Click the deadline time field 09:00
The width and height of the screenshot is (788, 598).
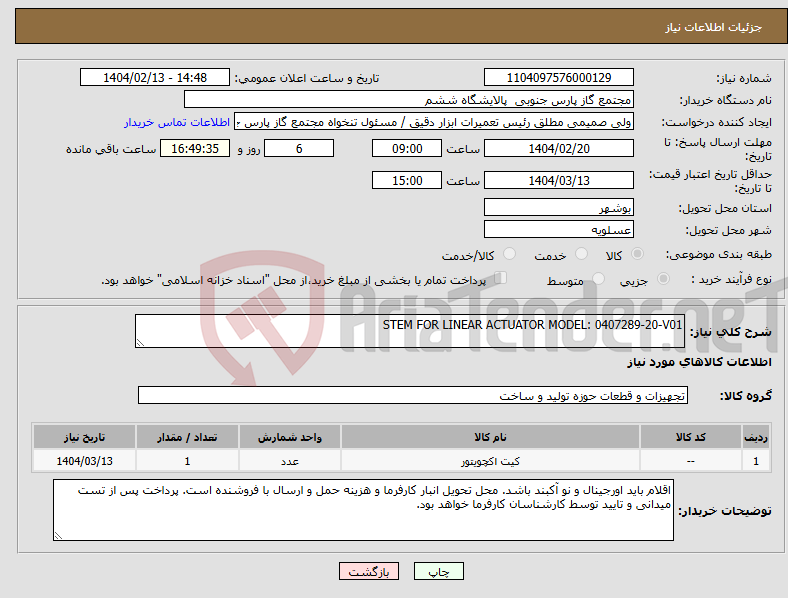407,148
